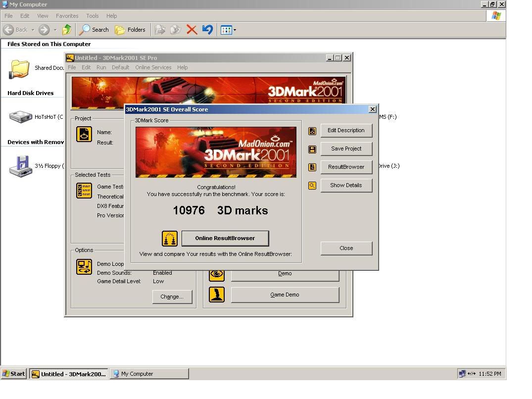Click the Move To toolbar icon
Viewport: 532px width, 399px height.
coord(160,30)
